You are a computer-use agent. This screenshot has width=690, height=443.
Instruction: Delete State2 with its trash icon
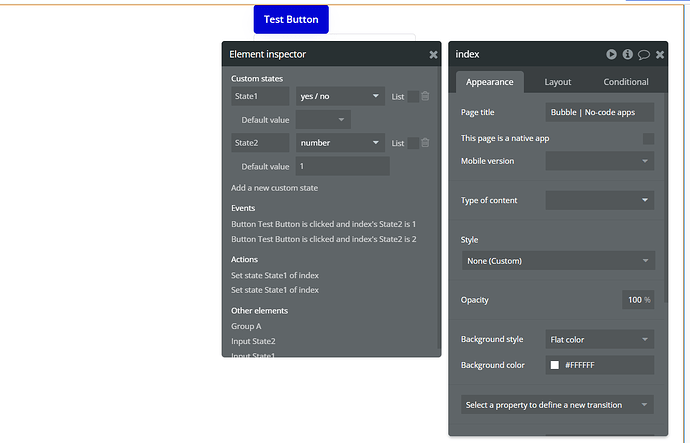point(425,143)
